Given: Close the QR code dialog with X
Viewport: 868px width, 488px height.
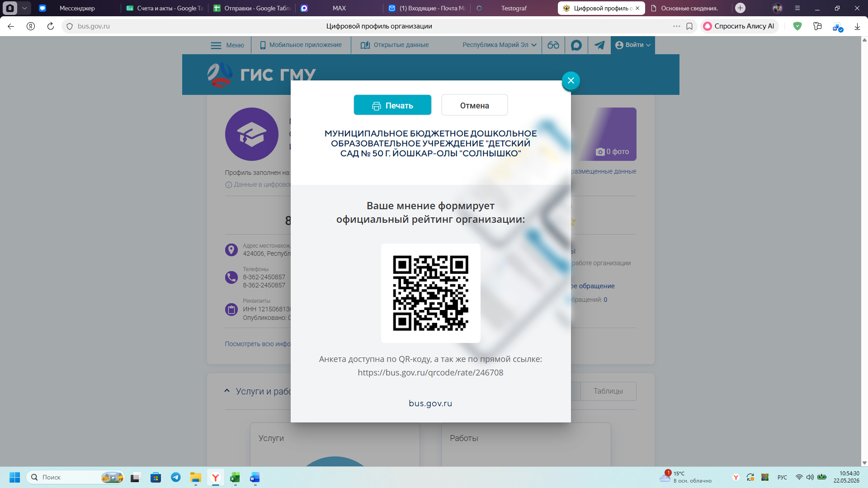Looking at the screenshot, I should (571, 80).
